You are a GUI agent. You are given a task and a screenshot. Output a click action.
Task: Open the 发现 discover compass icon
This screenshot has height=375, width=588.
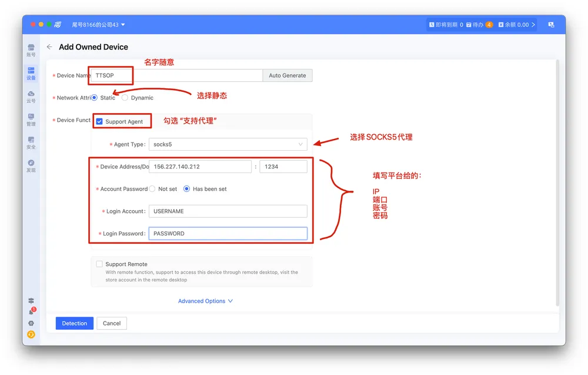[x=31, y=165]
